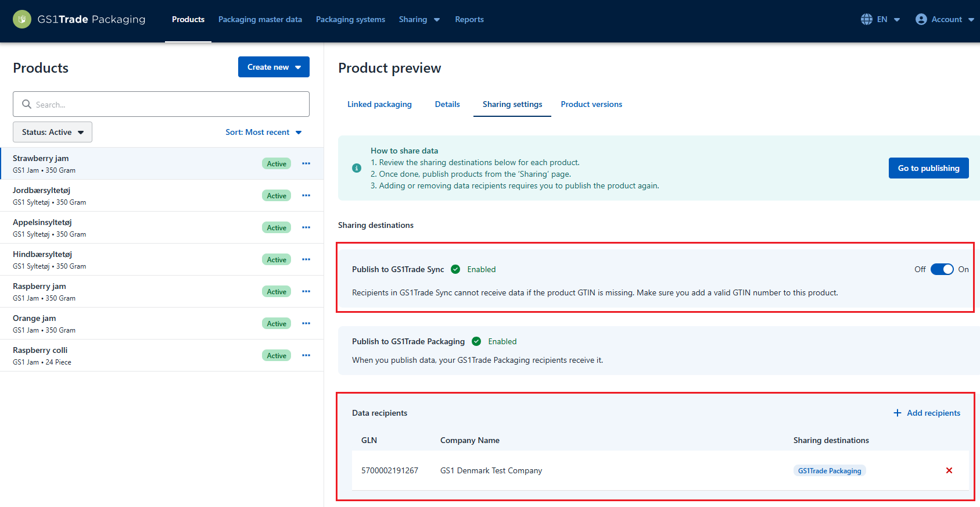Screen dimensions: 980x507
Task: Click the green check icon next to GS1Trade Packaging
Action: click(476, 341)
